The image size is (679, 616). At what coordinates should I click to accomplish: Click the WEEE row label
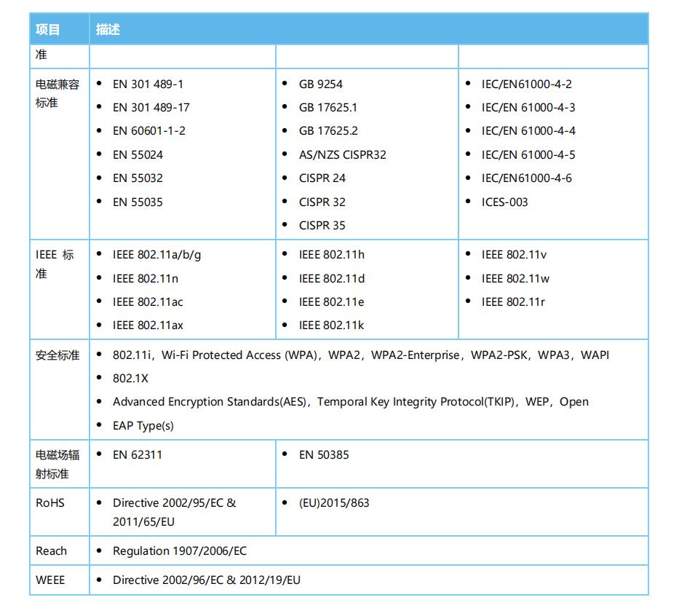[x=50, y=580]
